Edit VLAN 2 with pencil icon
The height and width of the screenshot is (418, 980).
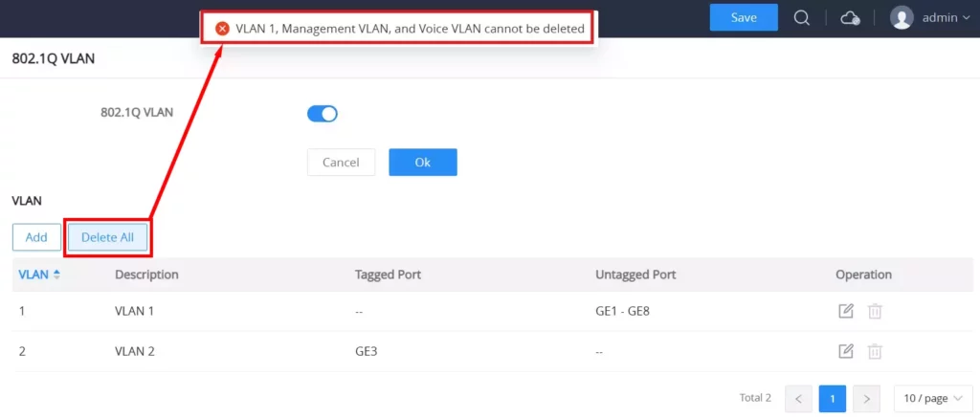[x=845, y=351]
